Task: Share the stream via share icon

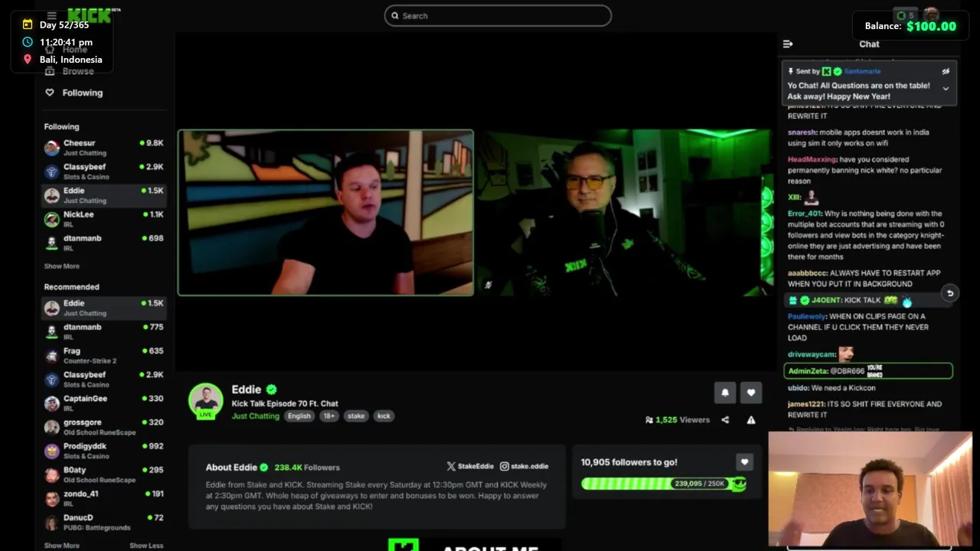Action: pyautogui.click(x=725, y=420)
